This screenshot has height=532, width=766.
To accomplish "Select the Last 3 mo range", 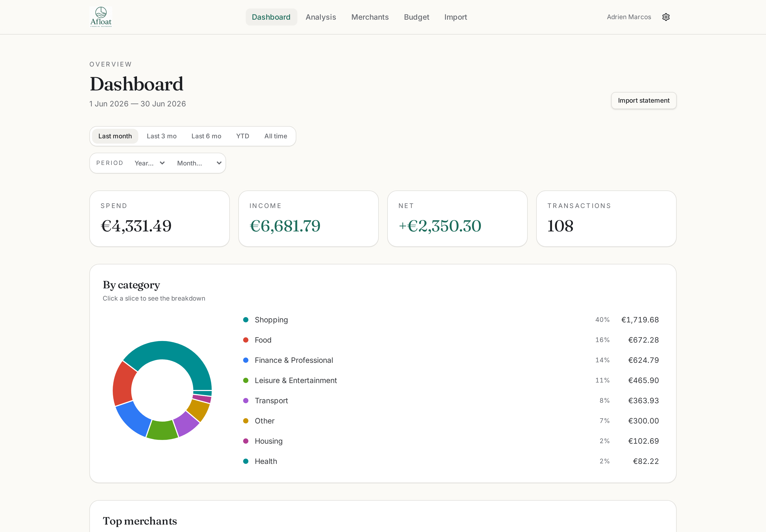I will point(162,136).
